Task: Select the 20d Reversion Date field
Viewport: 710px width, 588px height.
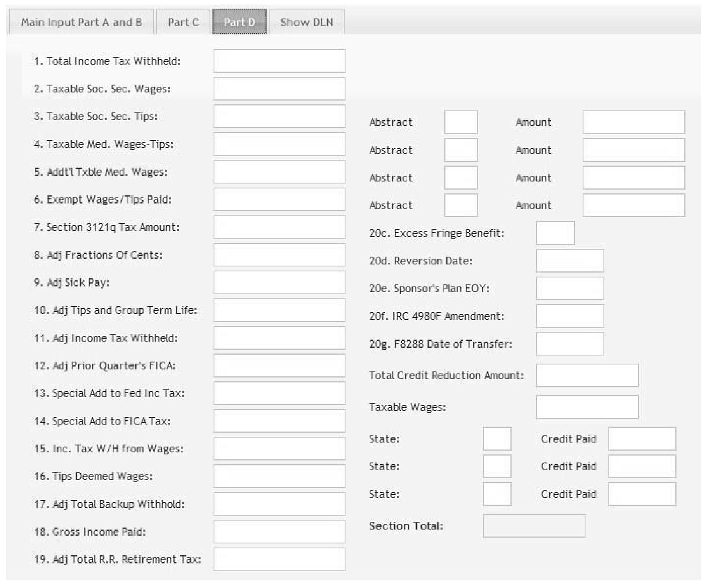Action: pyautogui.click(x=570, y=261)
